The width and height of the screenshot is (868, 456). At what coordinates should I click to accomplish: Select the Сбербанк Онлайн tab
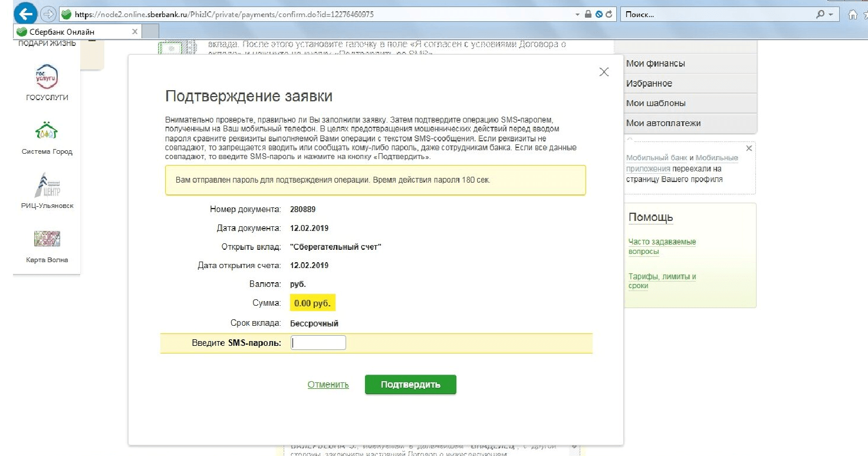coord(77,32)
